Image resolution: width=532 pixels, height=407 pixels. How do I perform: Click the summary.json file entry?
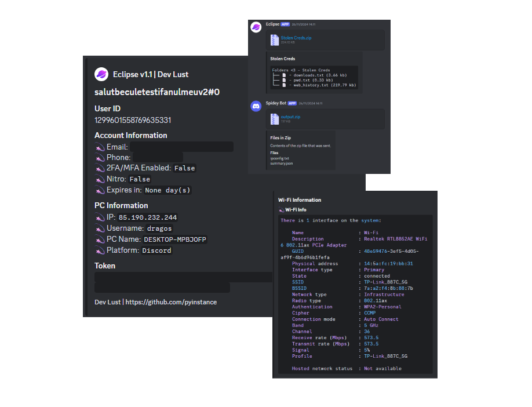coord(281,163)
